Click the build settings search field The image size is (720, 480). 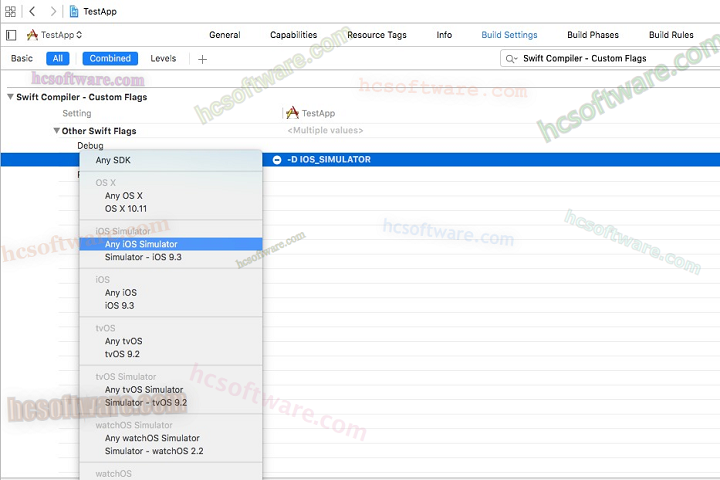pyautogui.click(x=611, y=59)
